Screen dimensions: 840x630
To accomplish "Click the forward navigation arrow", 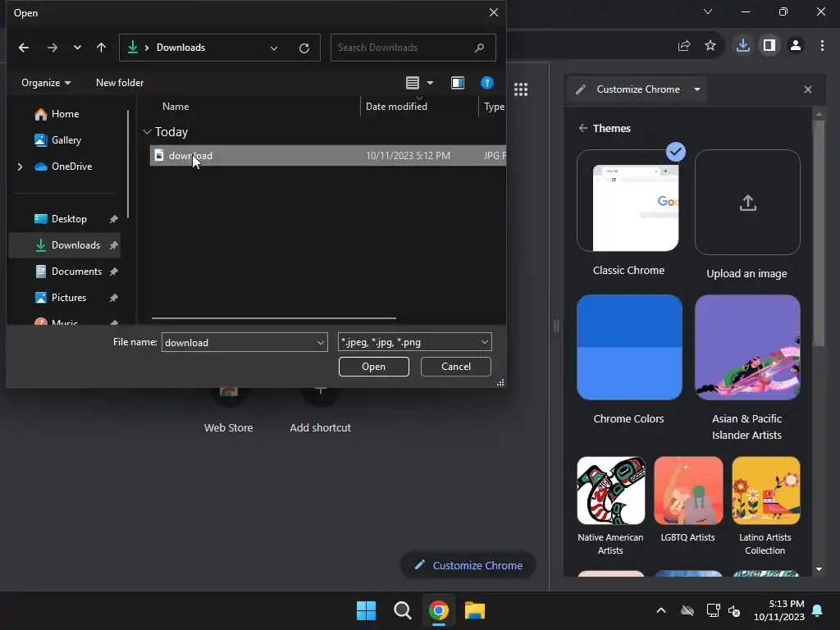I will (52, 48).
